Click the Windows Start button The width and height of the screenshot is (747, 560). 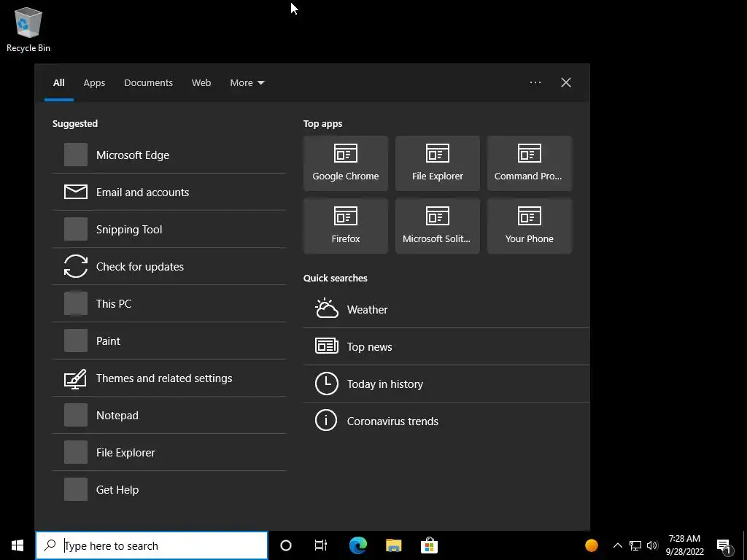tap(18, 545)
